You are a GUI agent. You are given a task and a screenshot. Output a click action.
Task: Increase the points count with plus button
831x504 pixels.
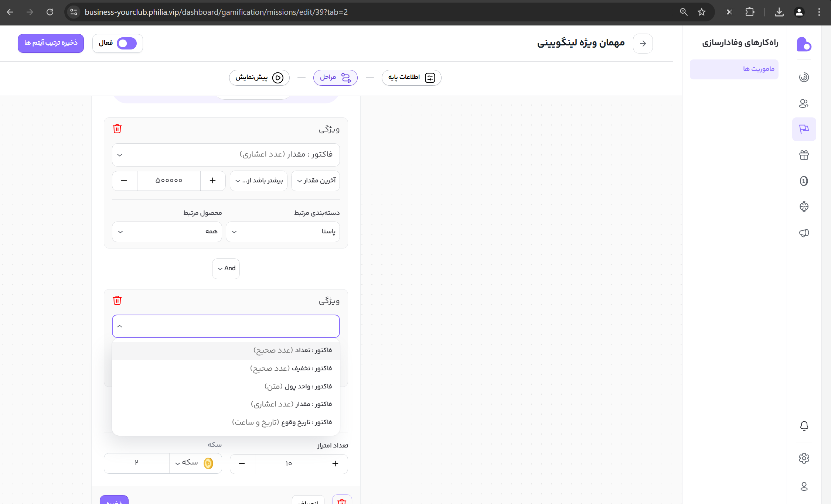click(335, 464)
